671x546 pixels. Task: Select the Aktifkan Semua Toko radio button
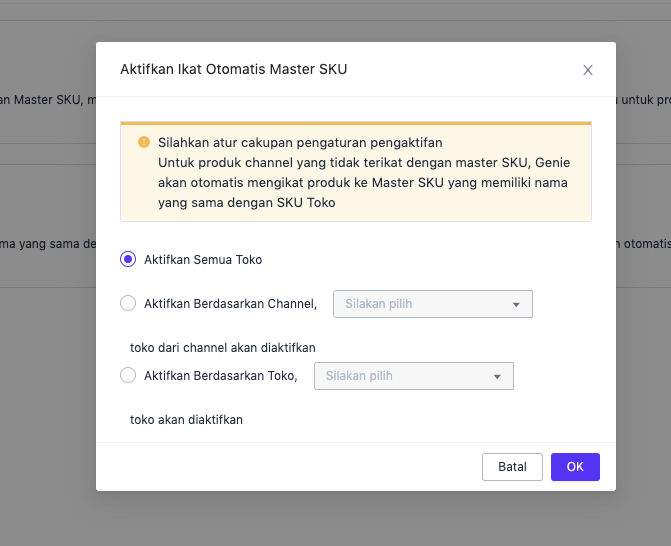(128, 259)
